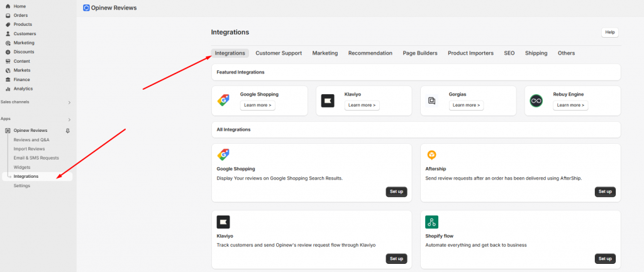Open the Recommendation tab
644x272 pixels.
370,53
